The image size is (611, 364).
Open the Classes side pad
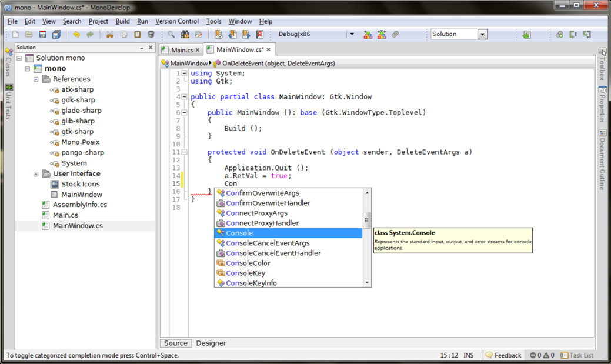9,62
